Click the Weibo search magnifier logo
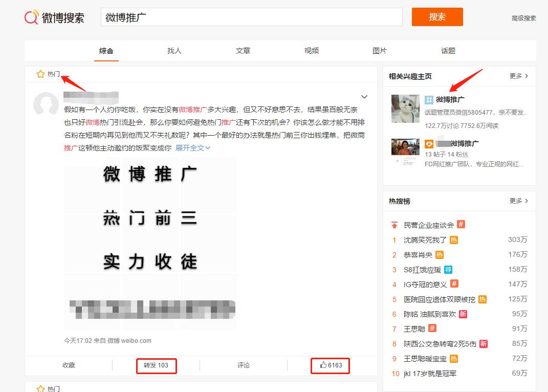Screen dimensions: 548x392 [31, 17]
